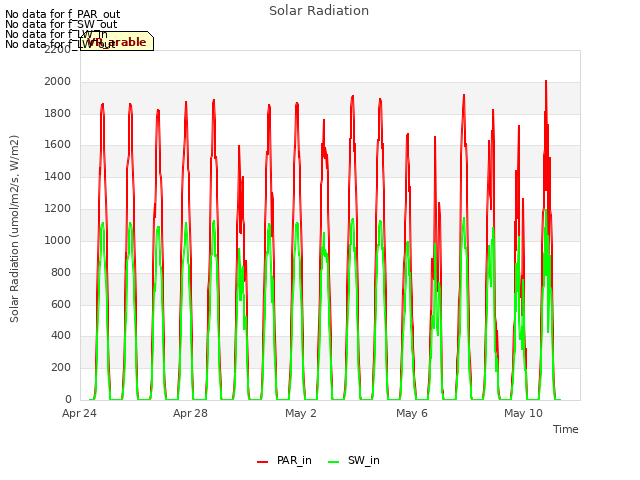
Task: Click the 'No data for f_SW_out' message
Action: [61, 24]
